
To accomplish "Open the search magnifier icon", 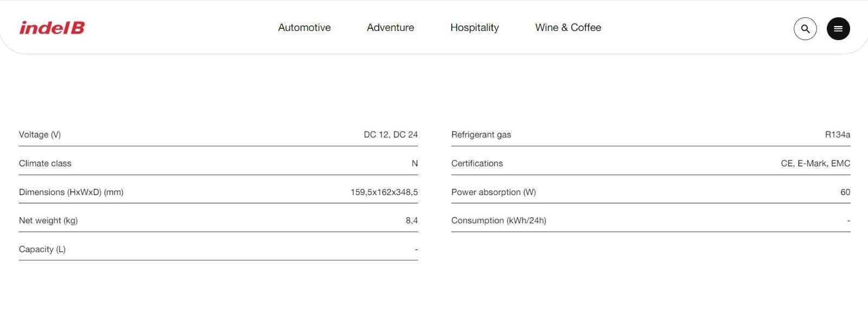I will click(x=805, y=29).
